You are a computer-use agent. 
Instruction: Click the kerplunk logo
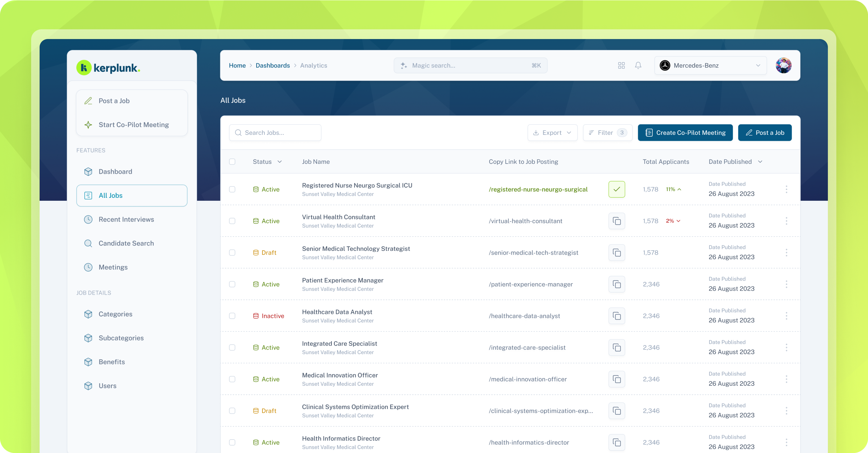108,68
